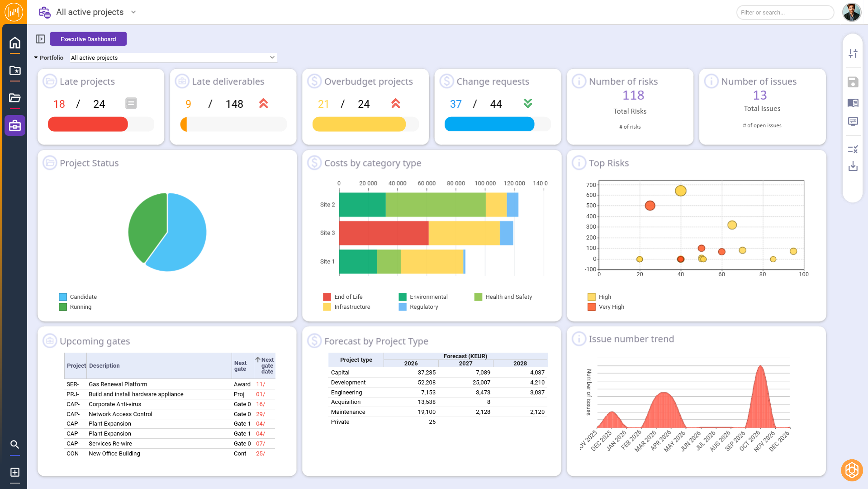This screenshot has height=489, width=868.
Task: Open search from the sidebar magnifier
Action: tap(15, 444)
